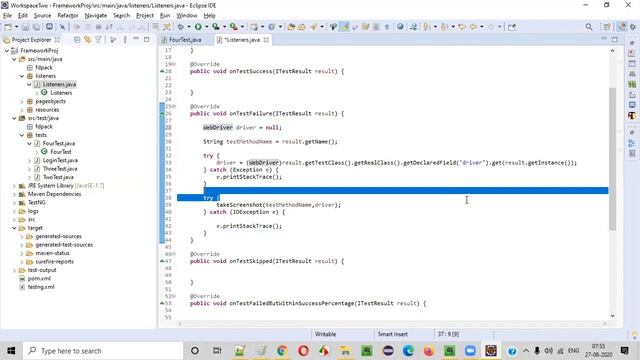The image size is (640, 360).
Task: Maximize the Project Explorer view
Action: click(147, 39)
